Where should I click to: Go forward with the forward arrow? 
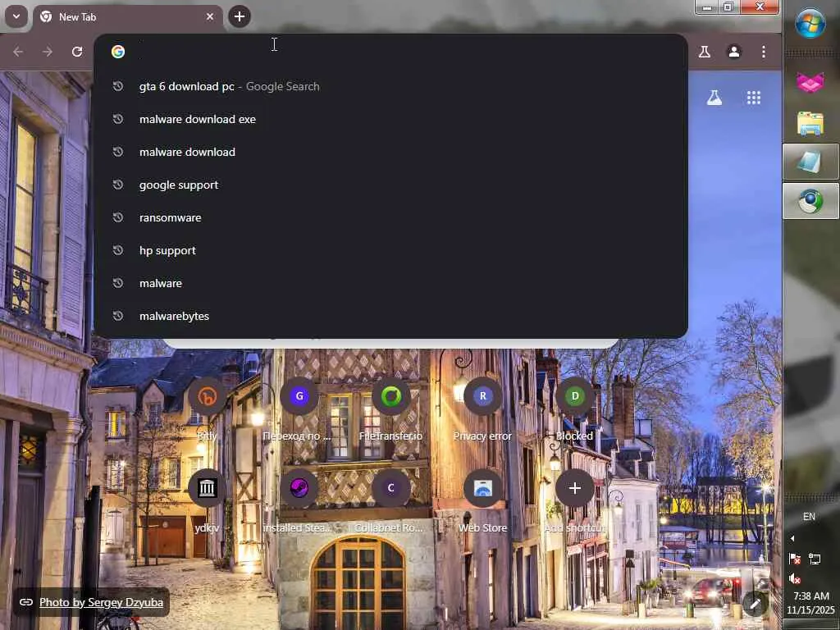pyautogui.click(x=47, y=52)
